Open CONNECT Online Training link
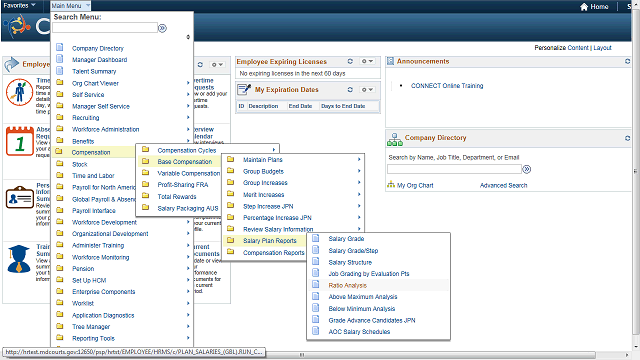The width and height of the screenshot is (640, 360). [447, 86]
